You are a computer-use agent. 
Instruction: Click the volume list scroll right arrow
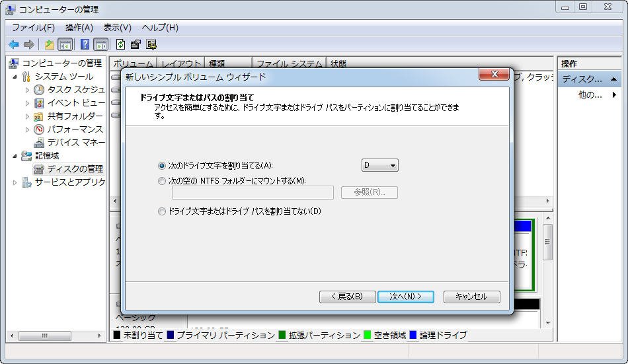tap(547, 201)
